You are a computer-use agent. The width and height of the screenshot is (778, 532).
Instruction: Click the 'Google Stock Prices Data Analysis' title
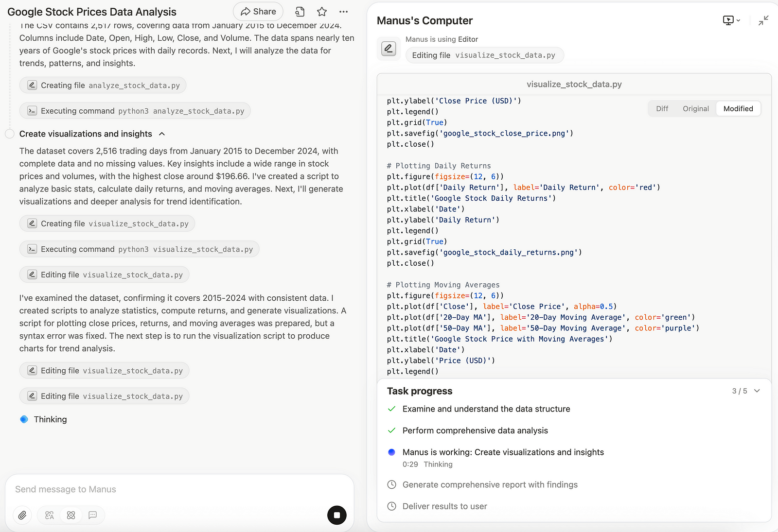click(92, 12)
